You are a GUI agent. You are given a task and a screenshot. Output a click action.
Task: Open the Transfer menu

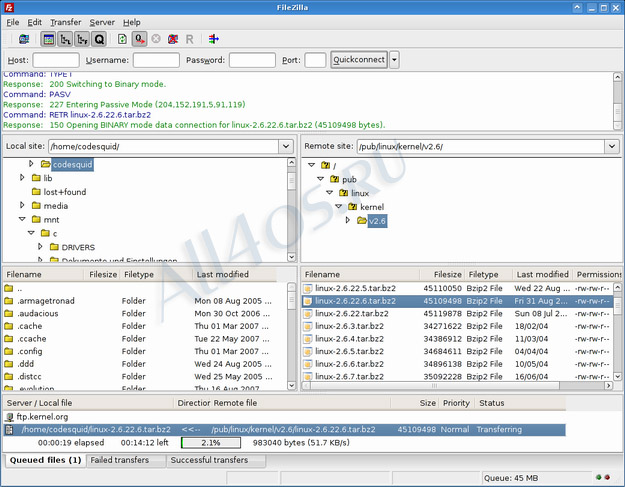(65, 22)
